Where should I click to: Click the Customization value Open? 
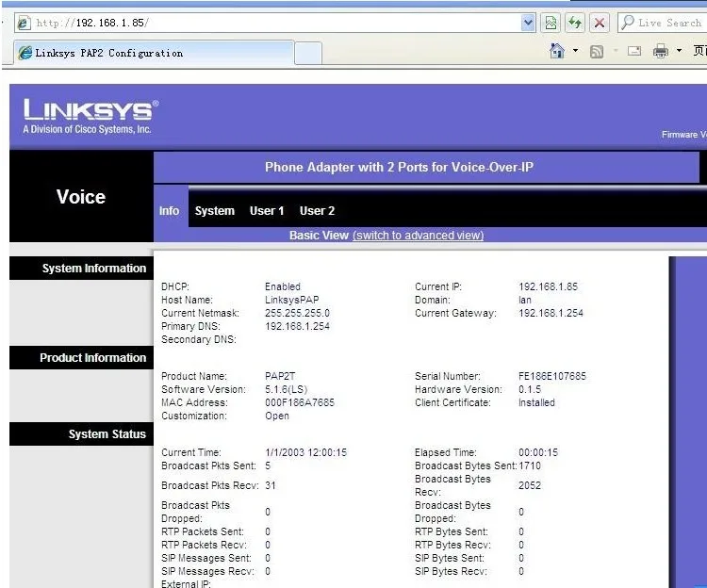pyautogui.click(x=277, y=416)
